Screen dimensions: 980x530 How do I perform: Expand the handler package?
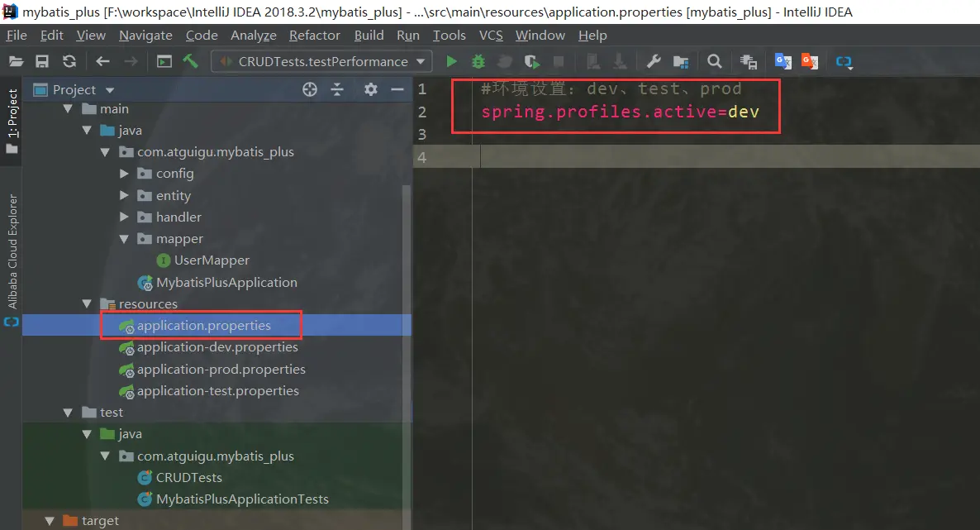(124, 217)
